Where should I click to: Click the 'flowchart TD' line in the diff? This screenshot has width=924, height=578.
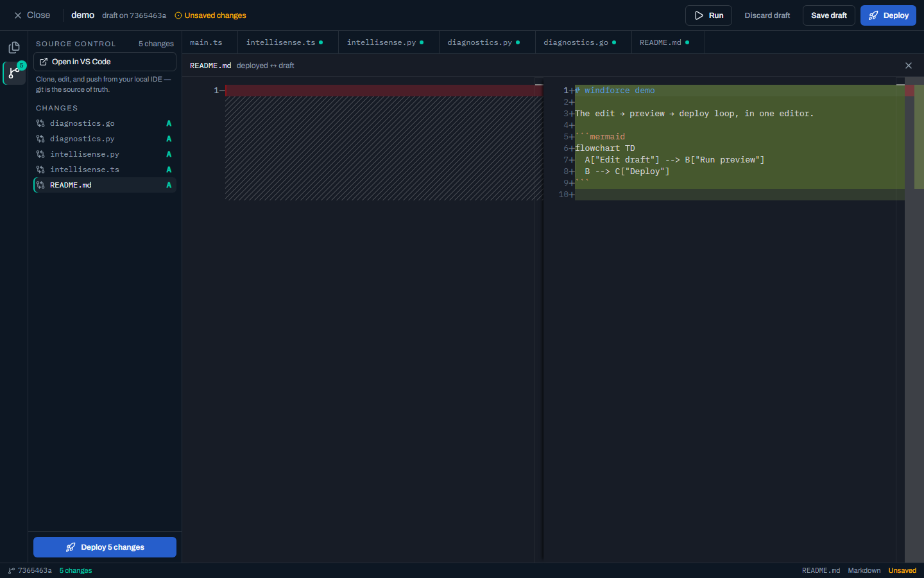[605, 148]
